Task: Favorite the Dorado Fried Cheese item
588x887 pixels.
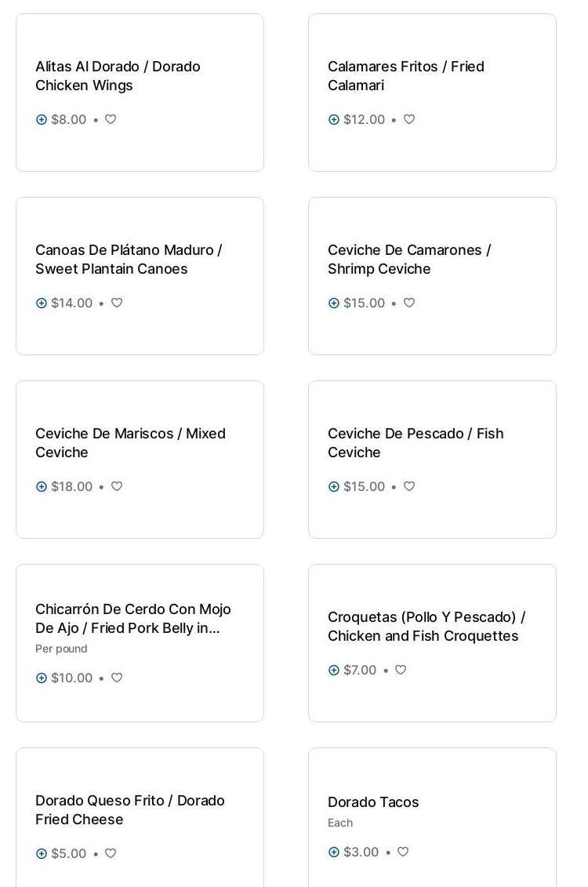Action: 111,854
